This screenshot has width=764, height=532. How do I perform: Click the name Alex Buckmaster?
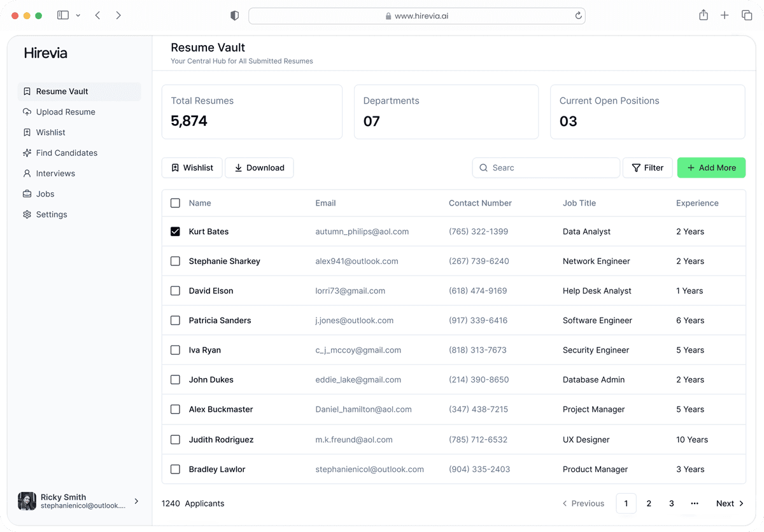(221, 409)
